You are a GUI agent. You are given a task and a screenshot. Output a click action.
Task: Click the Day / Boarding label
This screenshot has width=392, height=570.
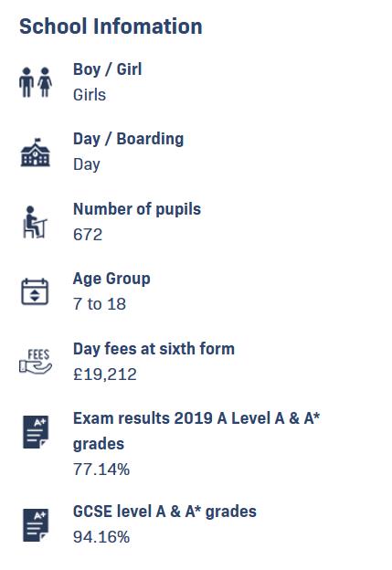(128, 139)
